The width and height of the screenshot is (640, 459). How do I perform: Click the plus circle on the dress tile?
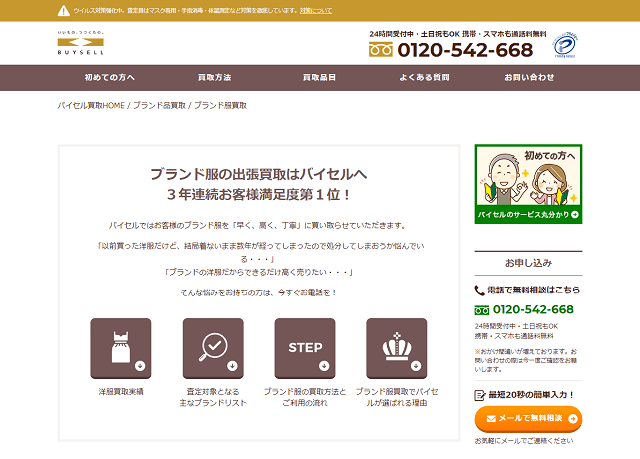tap(140, 366)
